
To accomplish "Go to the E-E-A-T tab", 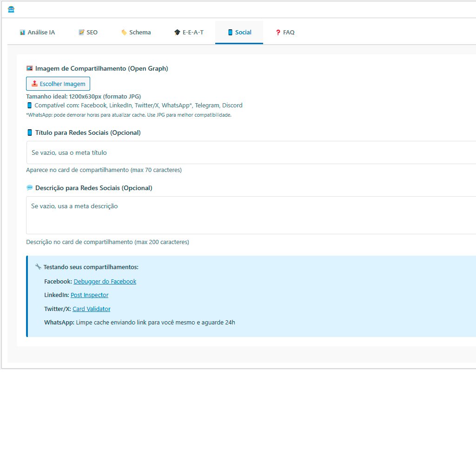I will 189,33.
